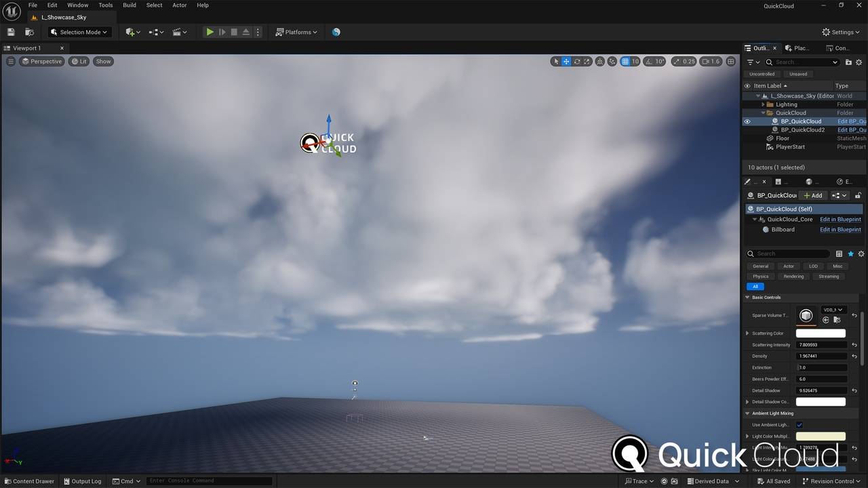This screenshot has height=488, width=868.
Task: Click the Scattering Color white swatch
Action: click(821, 333)
